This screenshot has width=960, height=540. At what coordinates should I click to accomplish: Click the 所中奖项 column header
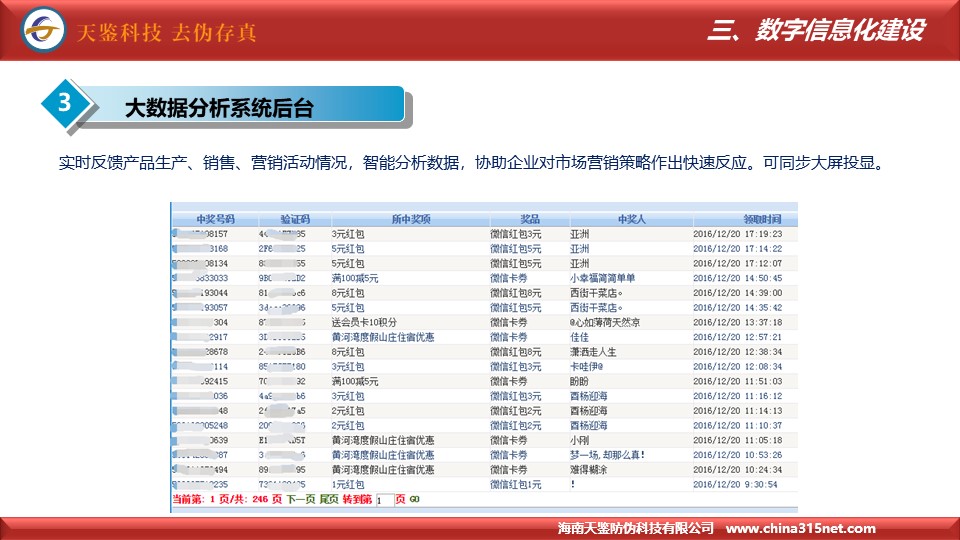(410, 219)
